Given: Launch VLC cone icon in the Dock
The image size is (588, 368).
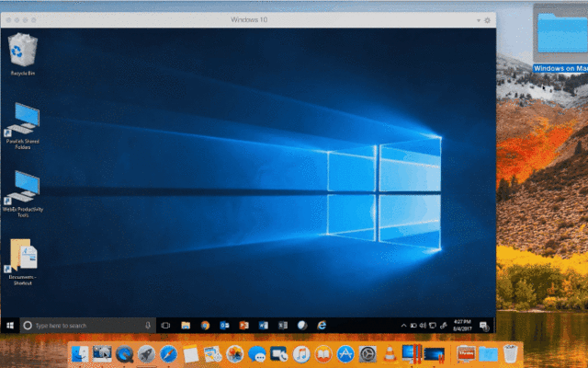Looking at the screenshot, I should pyautogui.click(x=390, y=354).
